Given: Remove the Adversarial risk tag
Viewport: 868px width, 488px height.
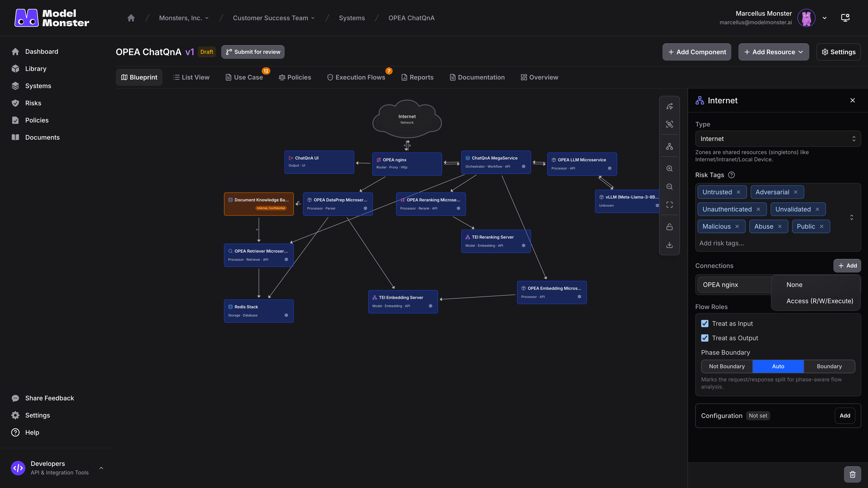Looking at the screenshot, I should click(x=796, y=192).
